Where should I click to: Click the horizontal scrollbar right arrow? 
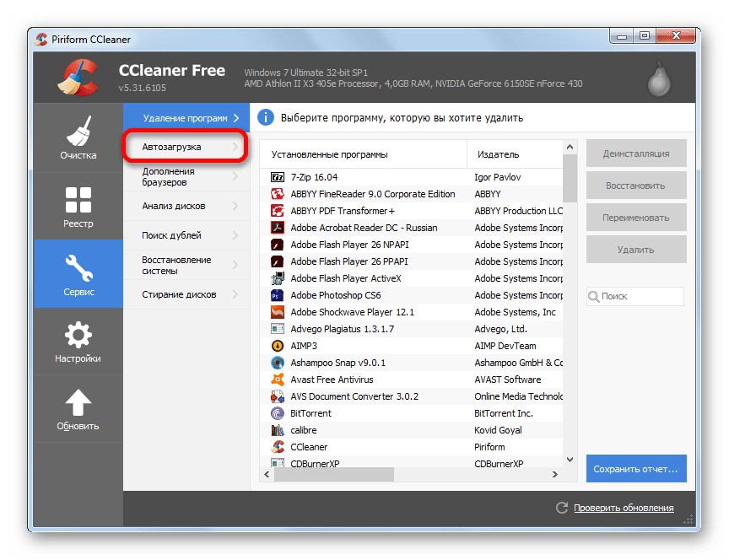click(x=554, y=475)
